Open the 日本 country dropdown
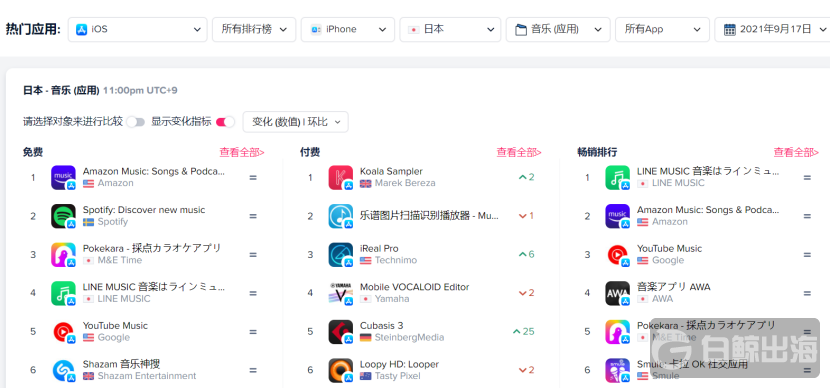Screen dimensions: 830x388 pyautogui.click(x=450, y=29)
